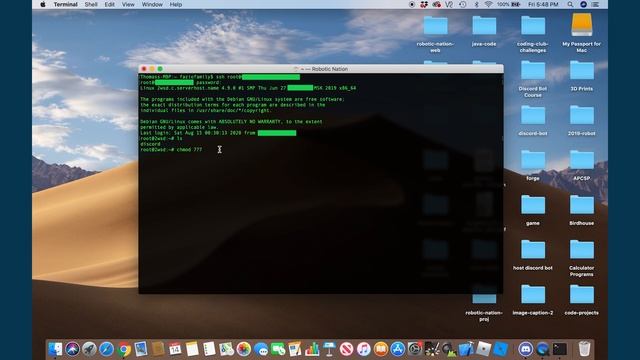Viewport: 640px width, 360px height.
Task: Open Books app in the Dock
Action: click(x=380, y=349)
